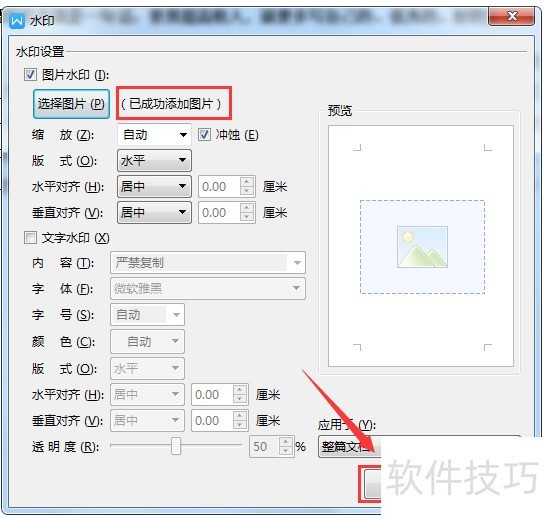Open text watermark 版式 dropdown showing 水平

click(x=147, y=368)
